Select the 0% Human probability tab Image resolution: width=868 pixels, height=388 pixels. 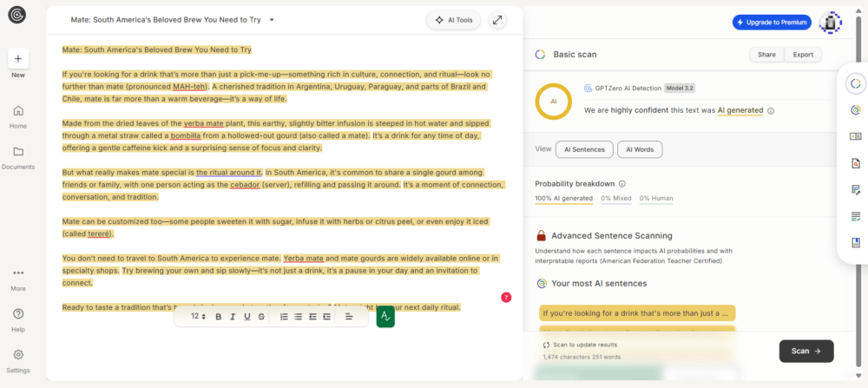(x=656, y=199)
